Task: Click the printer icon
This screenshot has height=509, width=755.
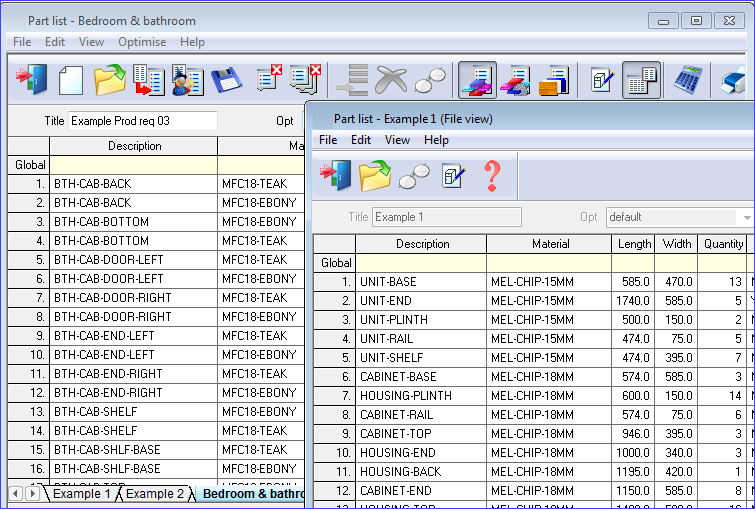Action: click(734, 81)
